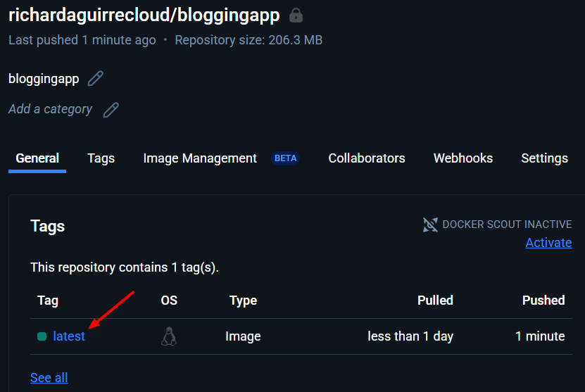Open the latest tag link
Viewport: 585px width, 392px height.
(x=69, y=336)
